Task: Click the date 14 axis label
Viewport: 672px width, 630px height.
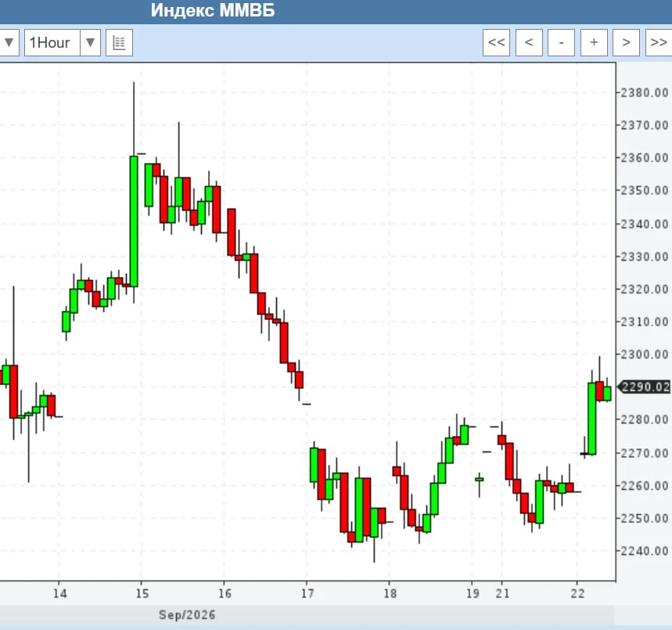Action: tap(60, 593)
